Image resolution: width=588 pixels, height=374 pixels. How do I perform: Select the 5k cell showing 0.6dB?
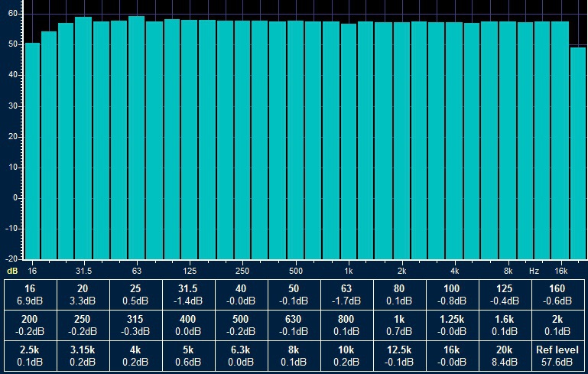tap(188, 354)
